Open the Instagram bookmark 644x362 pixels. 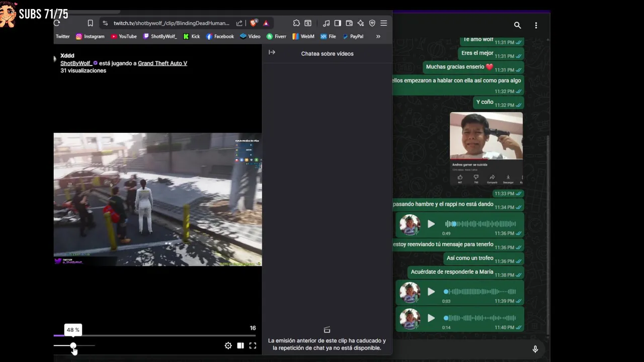(x=90, y=36)
